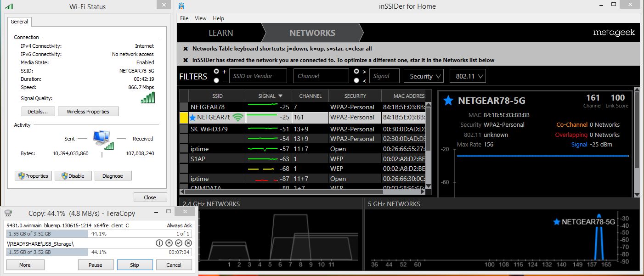Click the Channel filter input field
Image resolution: width=644 pixels, height=276 pixels.
(x=321, y=76)
